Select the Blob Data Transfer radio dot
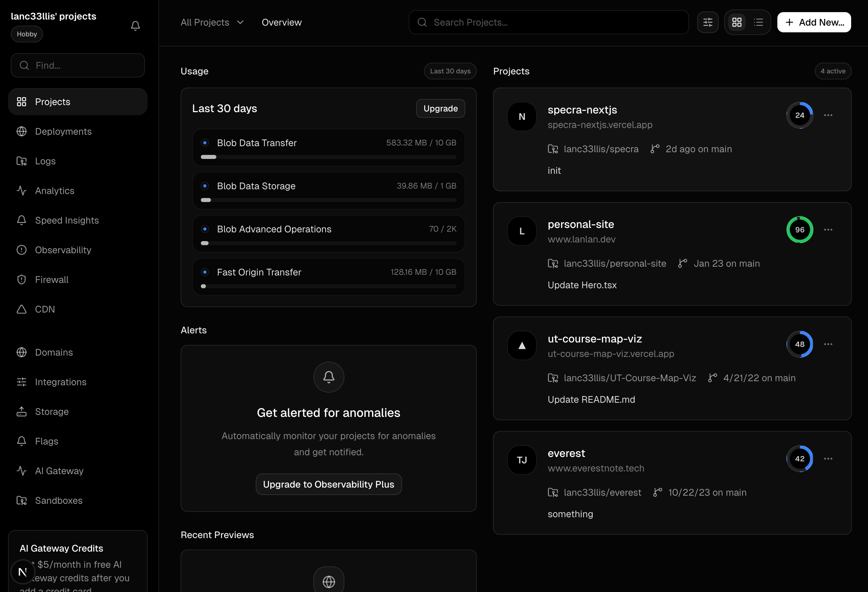 coord(205,142)
